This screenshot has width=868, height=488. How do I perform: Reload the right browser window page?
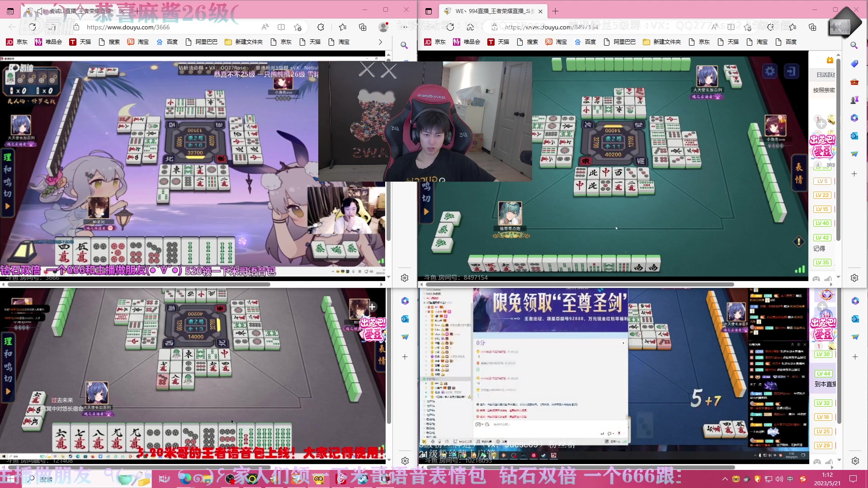(450, 27)
